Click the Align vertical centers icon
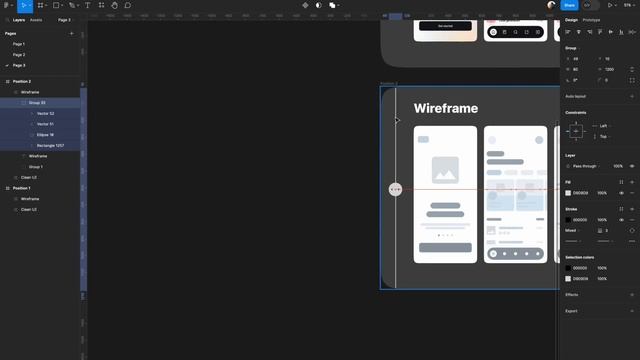 point(611,32)
